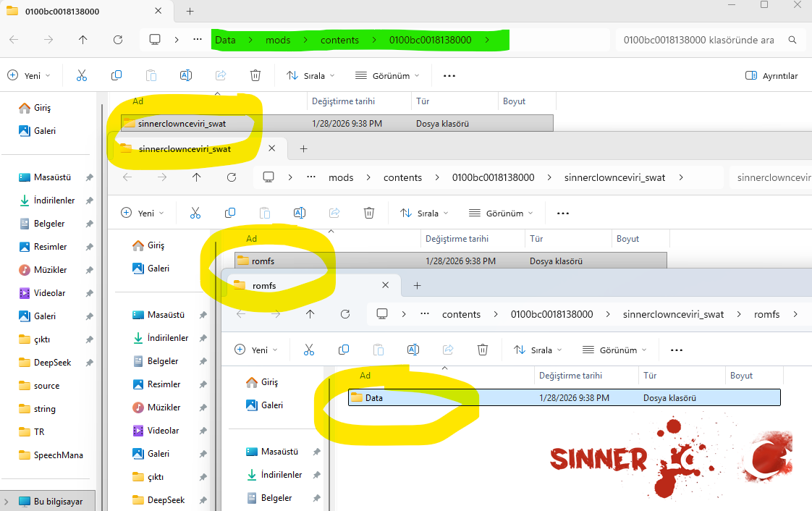Open the Sırala dropdown in the topmost window
Viewport: 812px width, 511px height.
pyautogui.click(x=310, y=75)
